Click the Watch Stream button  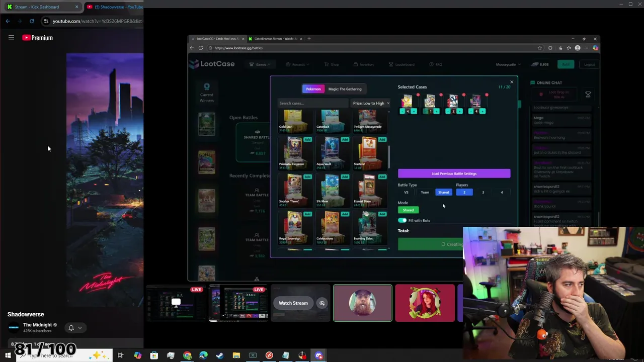point(293,303)
